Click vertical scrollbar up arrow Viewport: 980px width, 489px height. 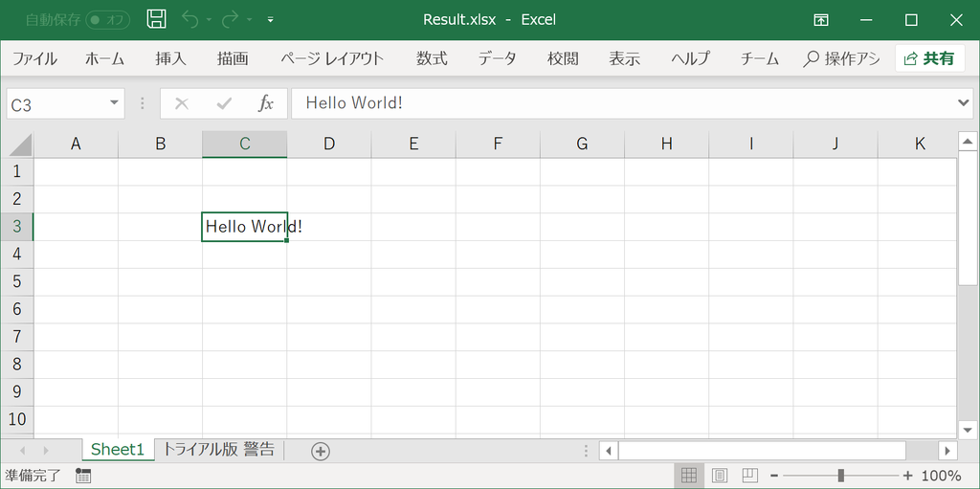click(968, 142)
